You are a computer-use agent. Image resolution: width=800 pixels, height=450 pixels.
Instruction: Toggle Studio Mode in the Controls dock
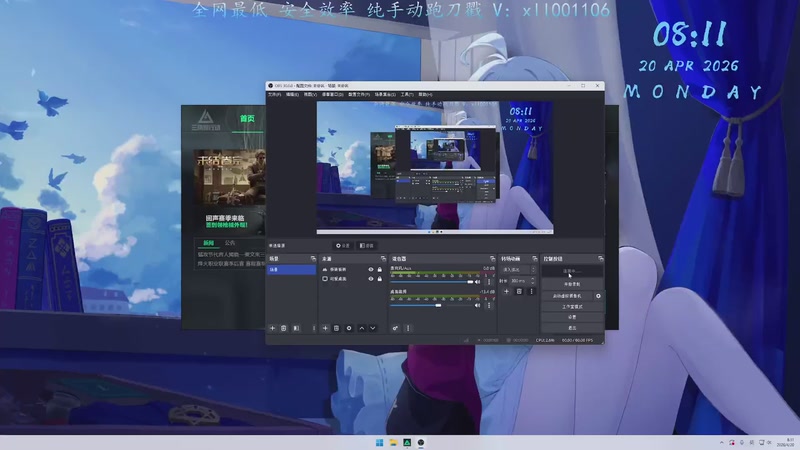point(572,307)
